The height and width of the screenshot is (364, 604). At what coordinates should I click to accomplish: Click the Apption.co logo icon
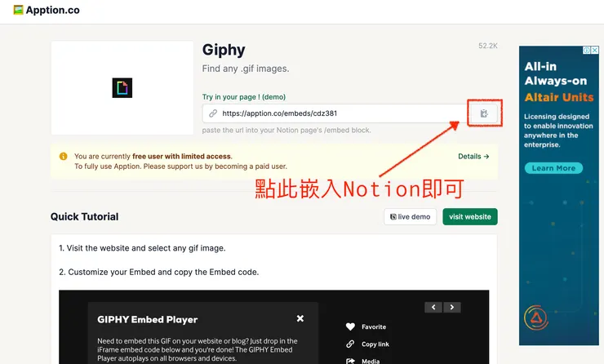(x=18, y=10)
